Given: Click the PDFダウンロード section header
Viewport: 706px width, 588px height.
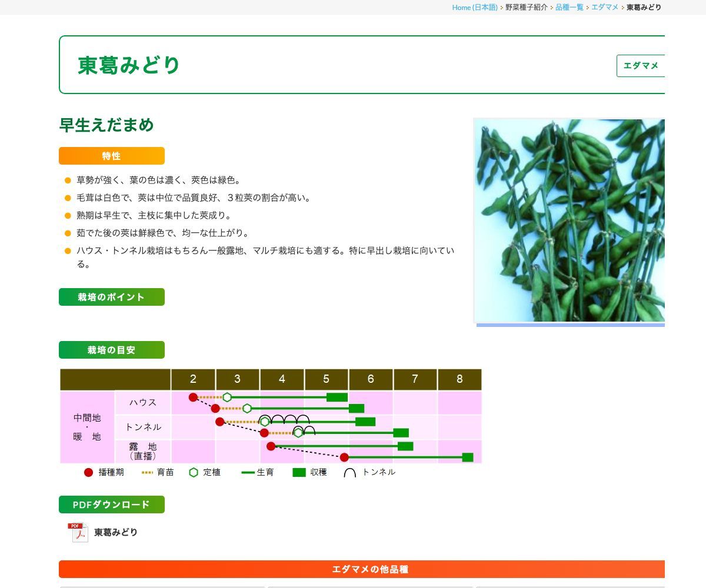Looking at the screenshot, I should [x=111, y=504].
